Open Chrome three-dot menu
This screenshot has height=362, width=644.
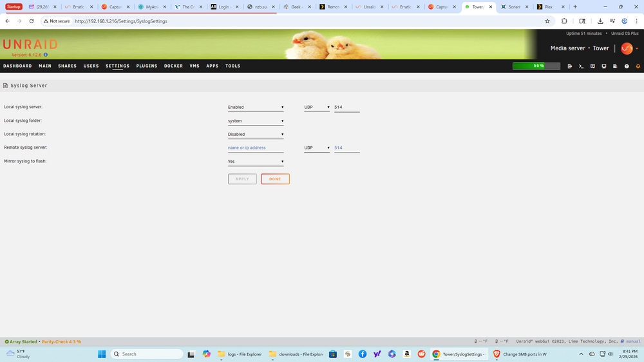[x=637, y=21]
